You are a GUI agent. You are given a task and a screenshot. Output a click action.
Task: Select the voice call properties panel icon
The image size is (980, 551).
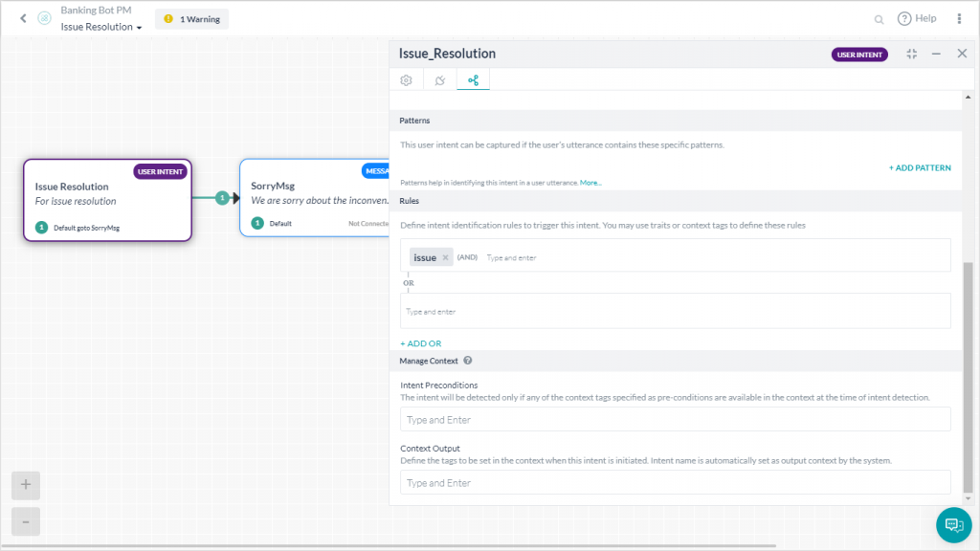[439, 80]
